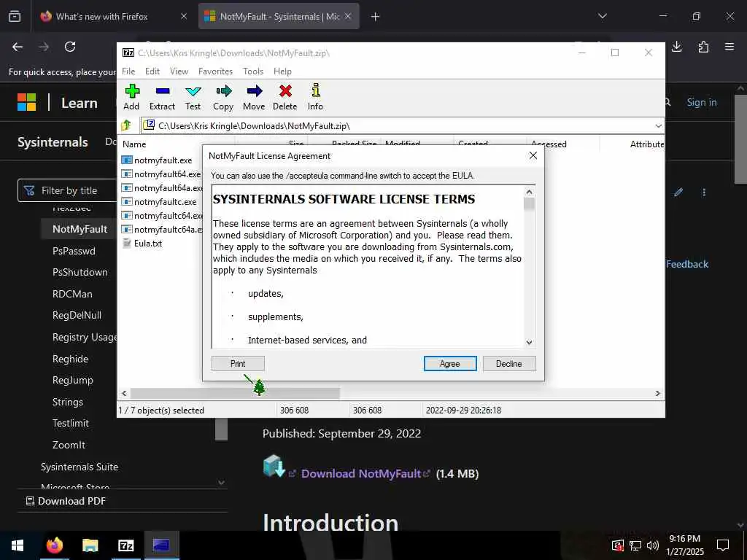Open the Firefox list all tabs dropdown
The width and height of the screenshot is (747, 560).
click(603, 16)
